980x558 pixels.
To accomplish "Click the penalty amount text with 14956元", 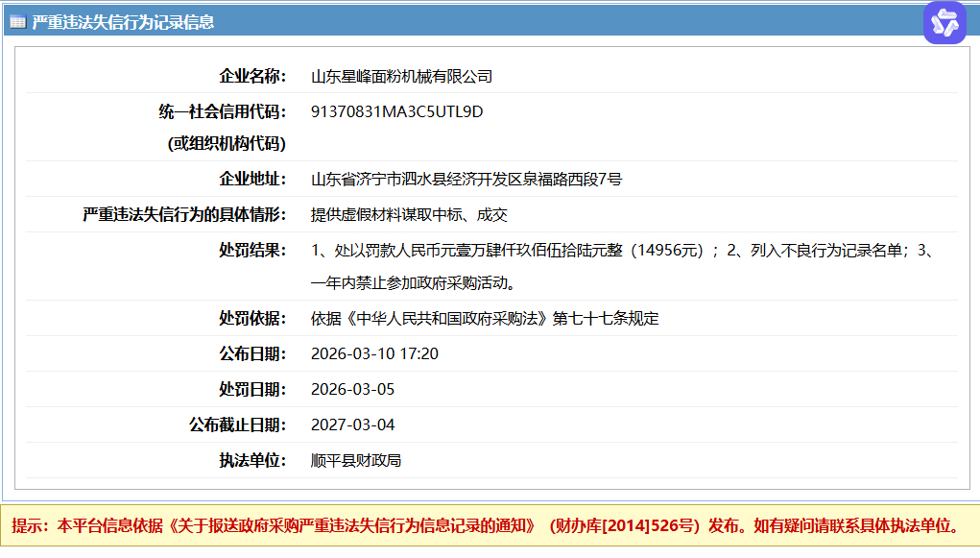I will (x=514, y=250).
